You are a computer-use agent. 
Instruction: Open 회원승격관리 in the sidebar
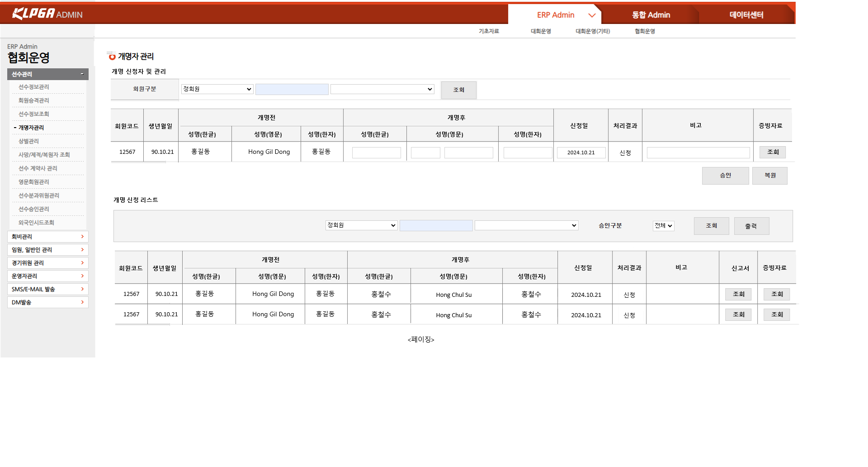click(34, 100)
